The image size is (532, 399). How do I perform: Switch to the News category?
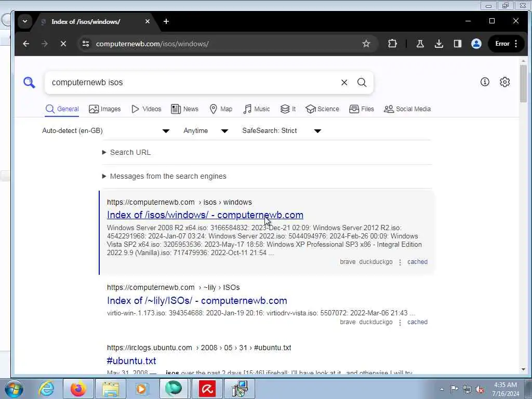[185, 109]
